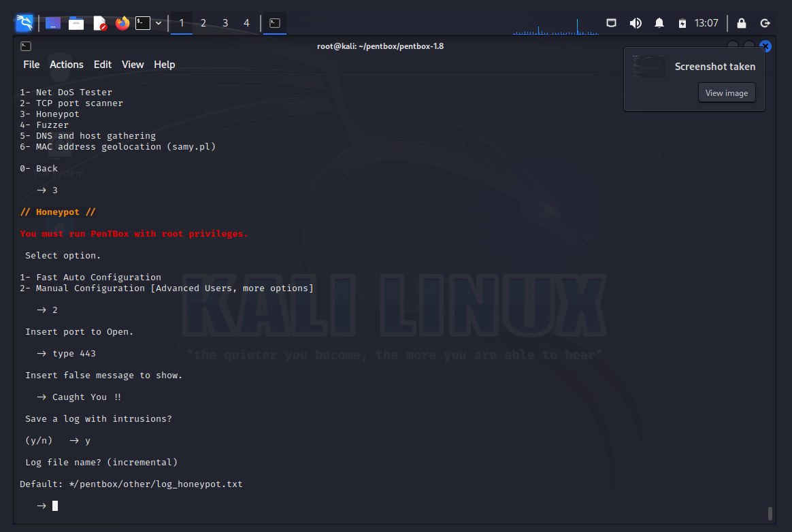Click the network connection tray icon
Screen dimensions: 792x532
click(x=612, y=23)
